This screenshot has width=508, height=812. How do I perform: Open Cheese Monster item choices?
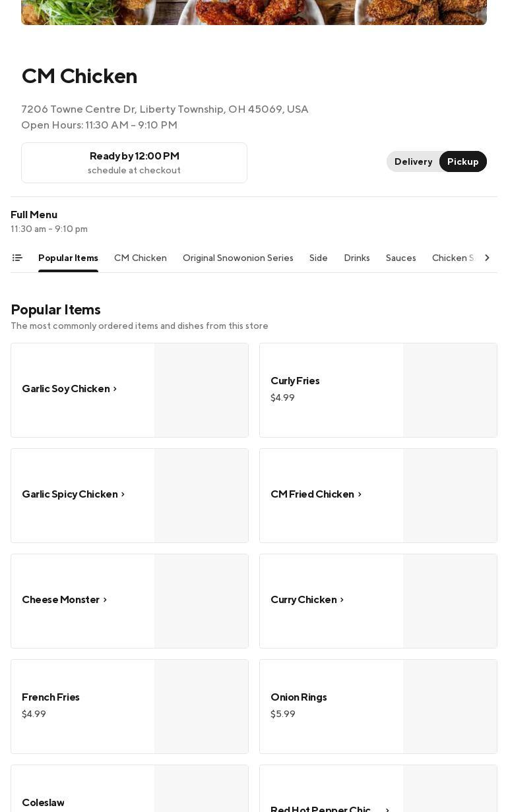click(65, 600)
